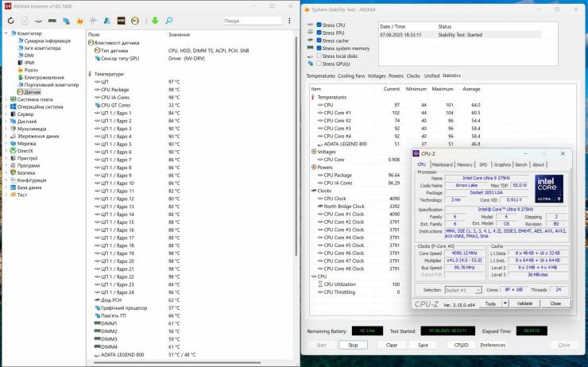The image size is (588, 367).
Task: Expand the Мережа tree node
Action: tap(6, 144)
